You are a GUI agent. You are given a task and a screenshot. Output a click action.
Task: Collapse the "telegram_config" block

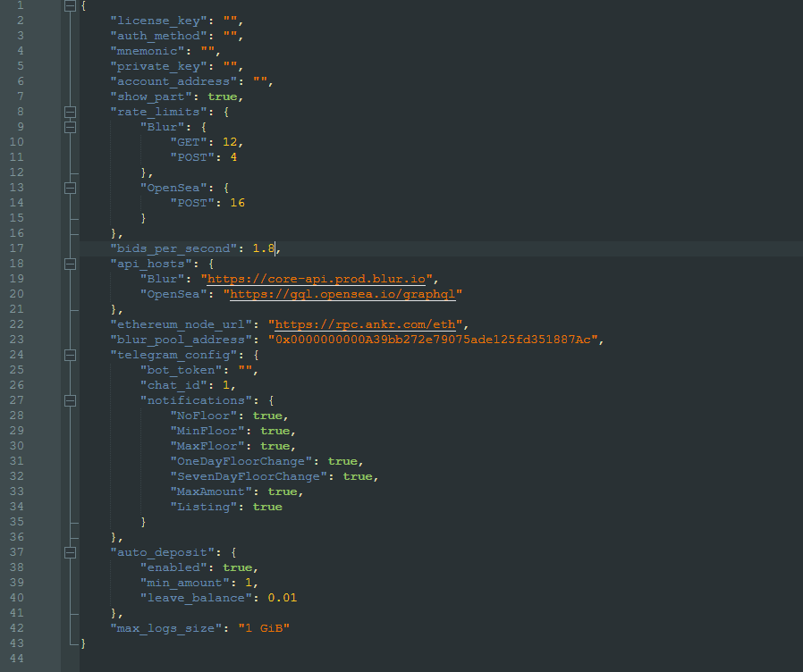[x=71, y=355]
